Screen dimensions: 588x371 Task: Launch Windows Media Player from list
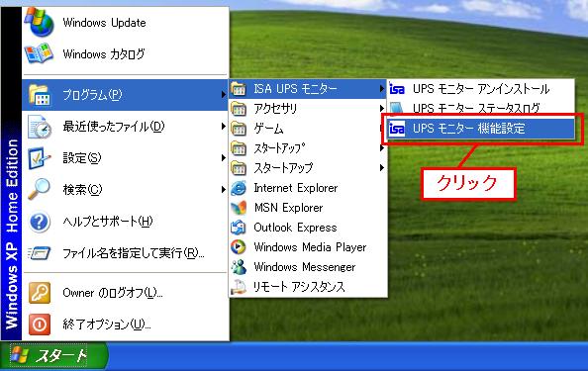(308, 247)
